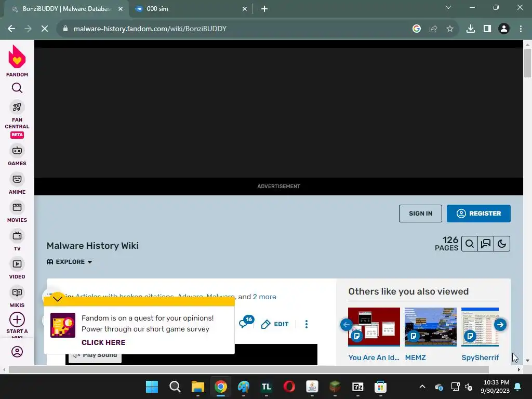The image size is (532, 399).
Task: Open Chrome tab search dropdown arrow
Action: (448, 7)
